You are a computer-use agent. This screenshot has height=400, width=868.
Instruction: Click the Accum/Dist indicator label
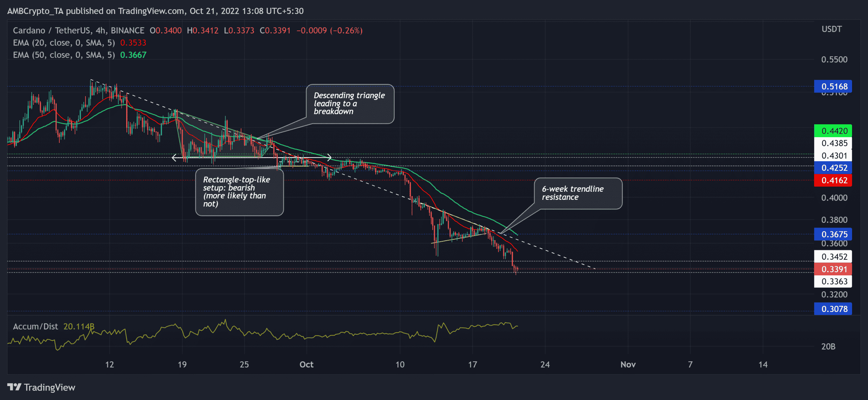(x=36, y=327)
